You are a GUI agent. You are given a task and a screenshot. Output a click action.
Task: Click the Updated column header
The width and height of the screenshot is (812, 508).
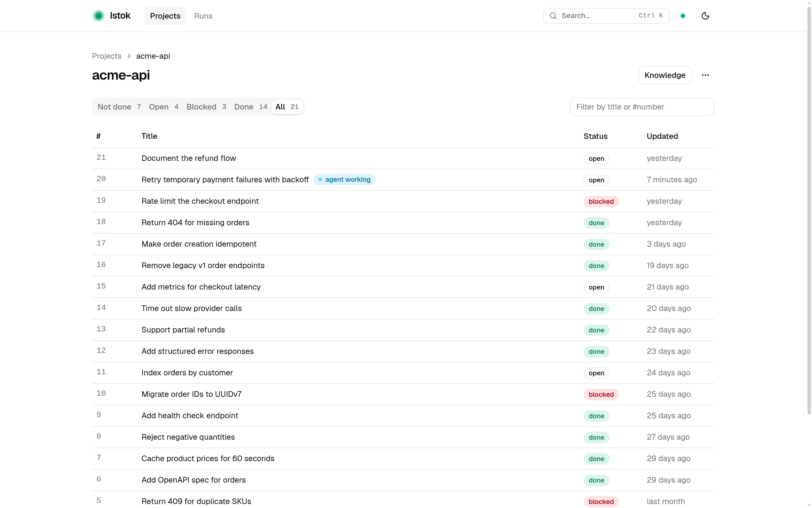(662, 136)
